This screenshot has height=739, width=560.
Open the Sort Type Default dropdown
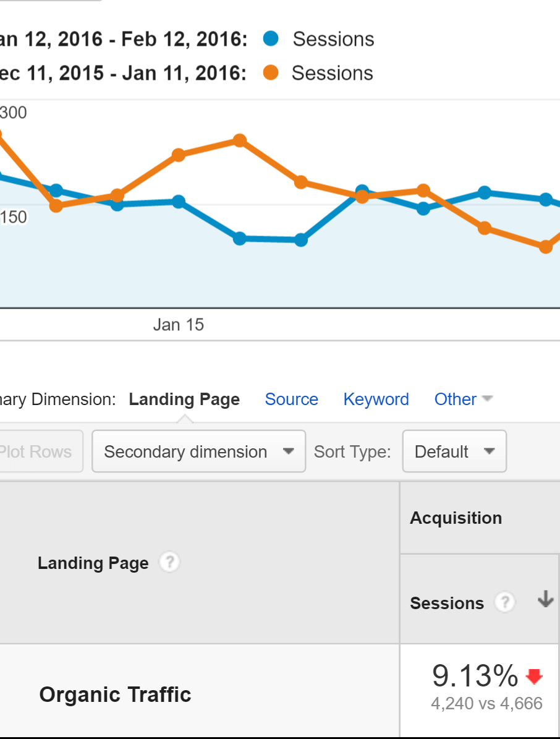point(454,451)
